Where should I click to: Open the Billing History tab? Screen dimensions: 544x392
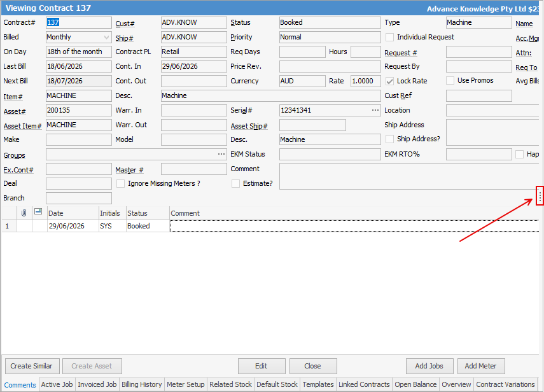pyautogui.click(x=141, y=384)
